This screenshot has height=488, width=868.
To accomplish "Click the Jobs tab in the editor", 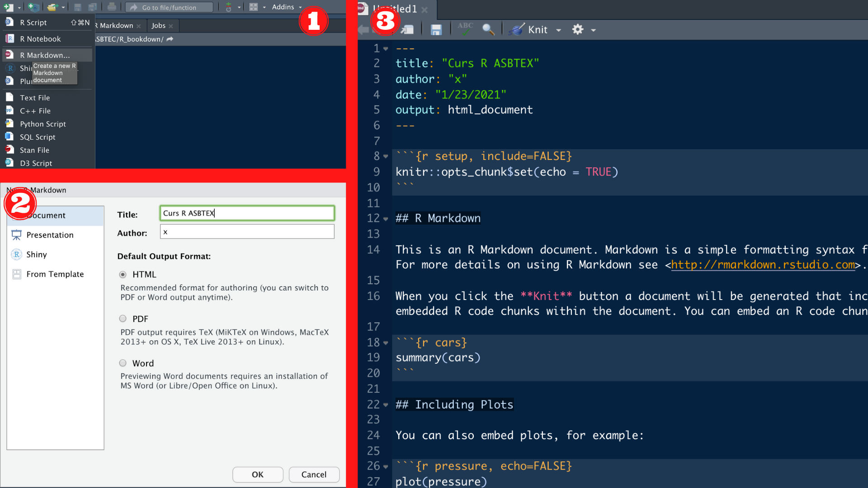I will pos(157,25).
